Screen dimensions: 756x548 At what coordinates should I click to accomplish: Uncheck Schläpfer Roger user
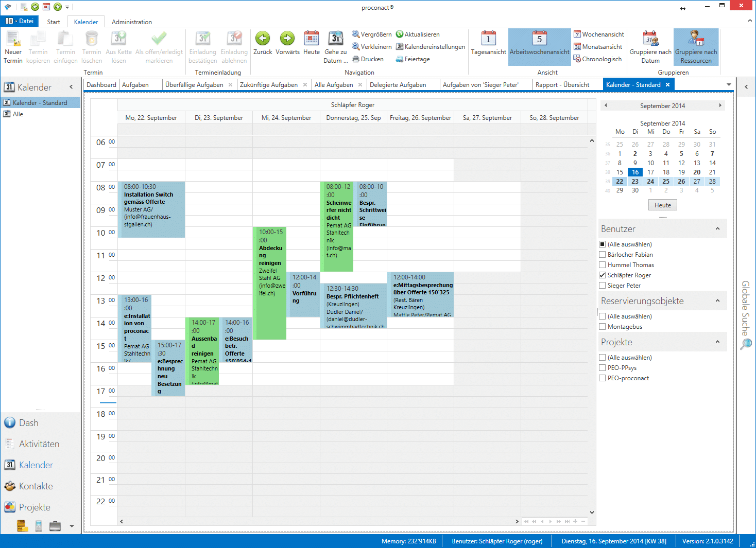tap(602, 275)
